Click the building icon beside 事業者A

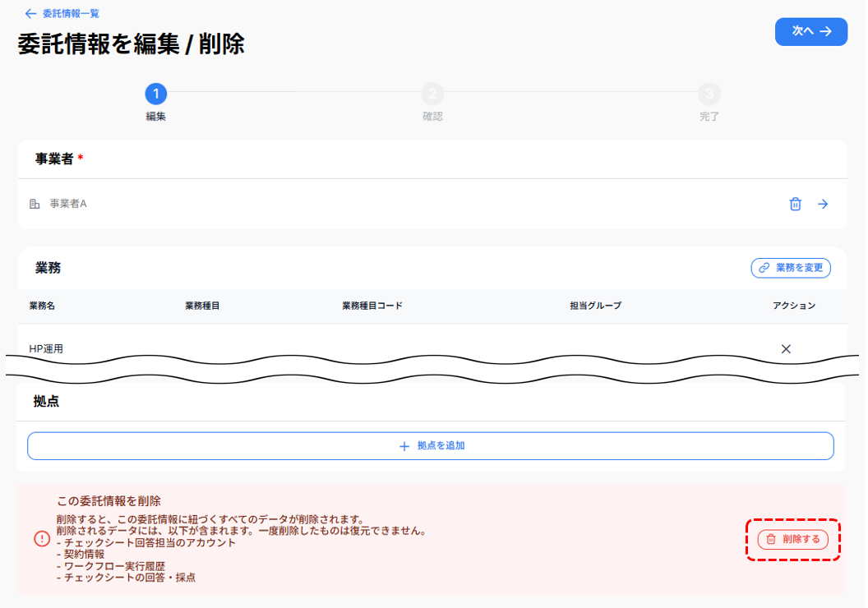click(x=35, y=204)
